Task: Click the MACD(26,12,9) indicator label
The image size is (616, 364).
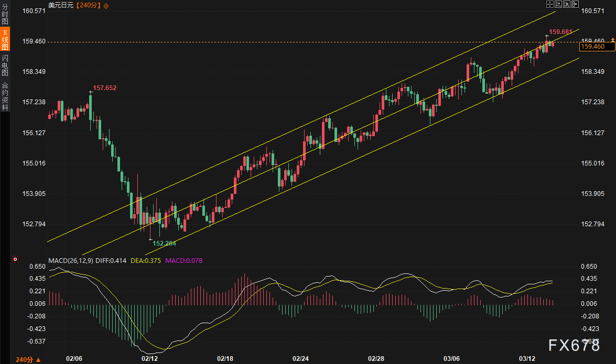Action: [70, 260]
